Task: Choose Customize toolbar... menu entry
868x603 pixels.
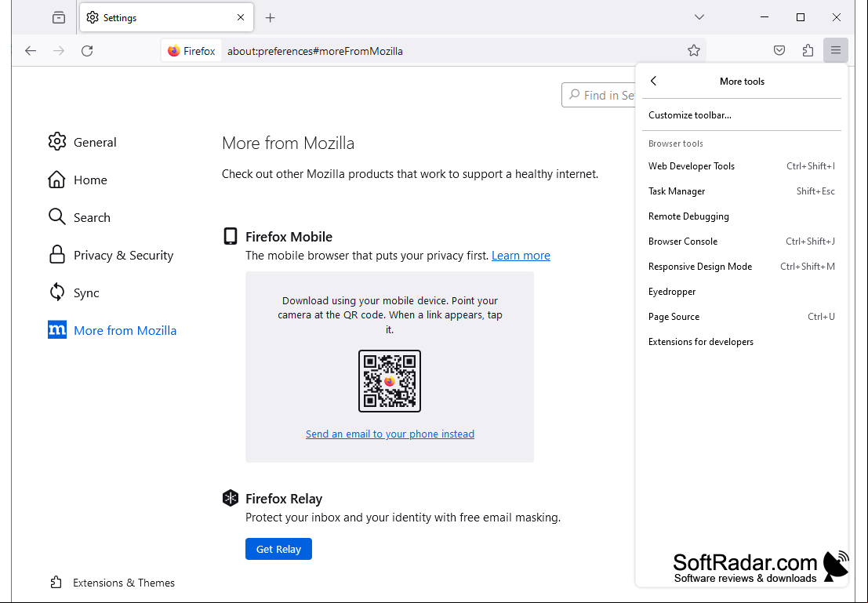Action: [x=742, y=115]
